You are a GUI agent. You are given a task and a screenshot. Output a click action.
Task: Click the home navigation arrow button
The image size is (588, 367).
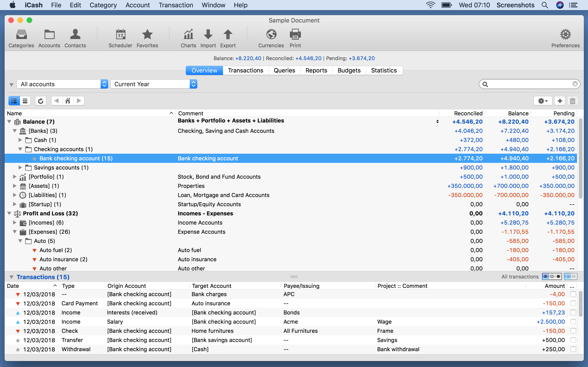point(68,101)
